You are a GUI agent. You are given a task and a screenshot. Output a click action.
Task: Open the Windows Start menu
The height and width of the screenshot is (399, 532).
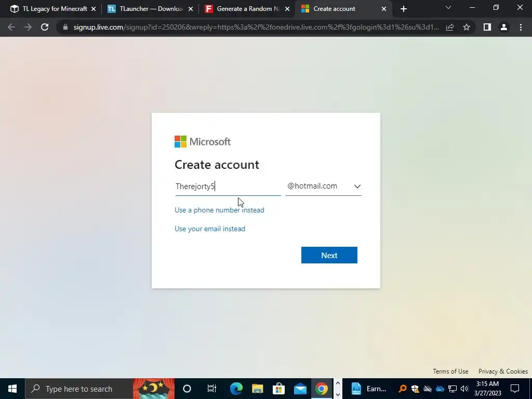pos(12,389)
